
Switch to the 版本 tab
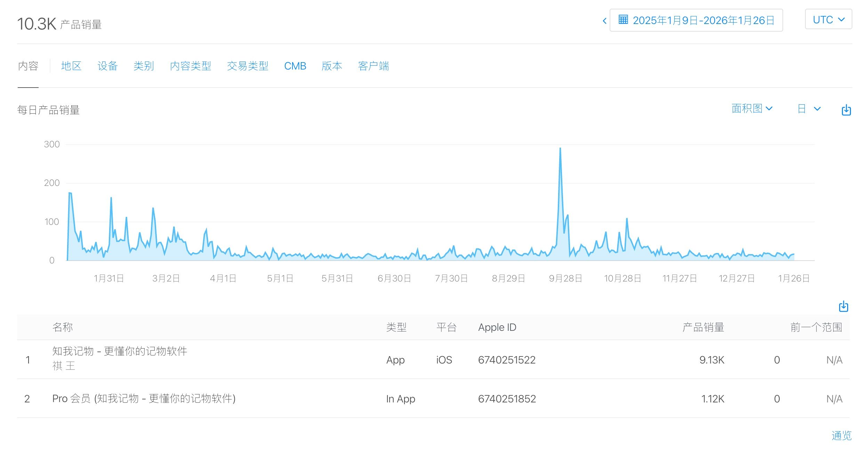[332, 66]
